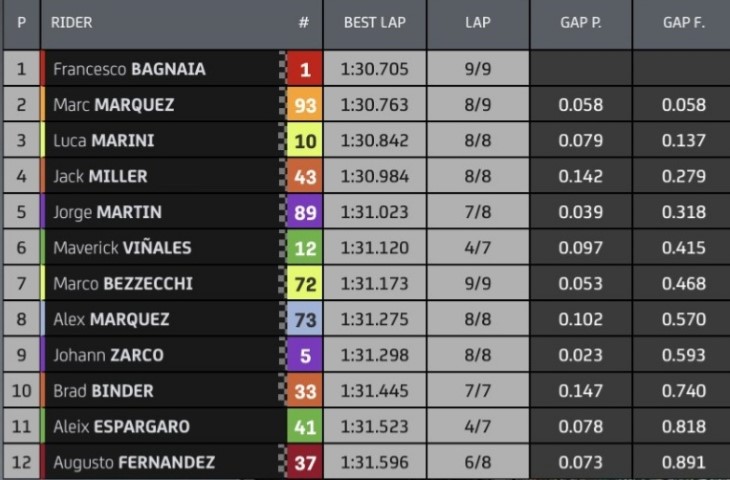
Task: Select the orange number 93 badge
Action: coord(304,105)
